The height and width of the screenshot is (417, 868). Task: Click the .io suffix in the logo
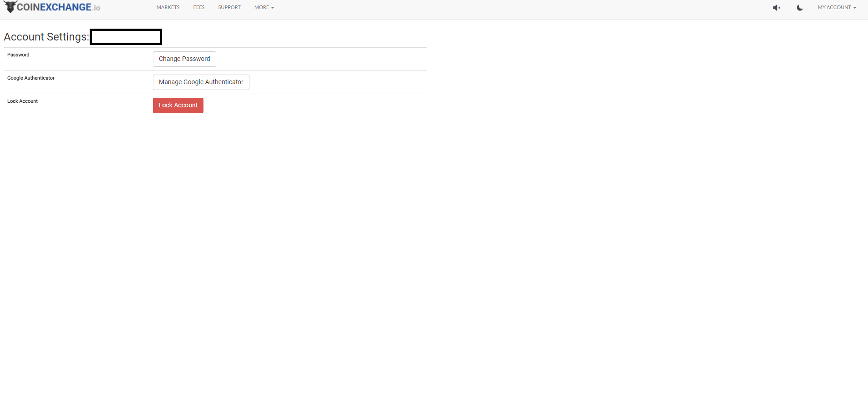pyautogui.click(x=96, y=8)
